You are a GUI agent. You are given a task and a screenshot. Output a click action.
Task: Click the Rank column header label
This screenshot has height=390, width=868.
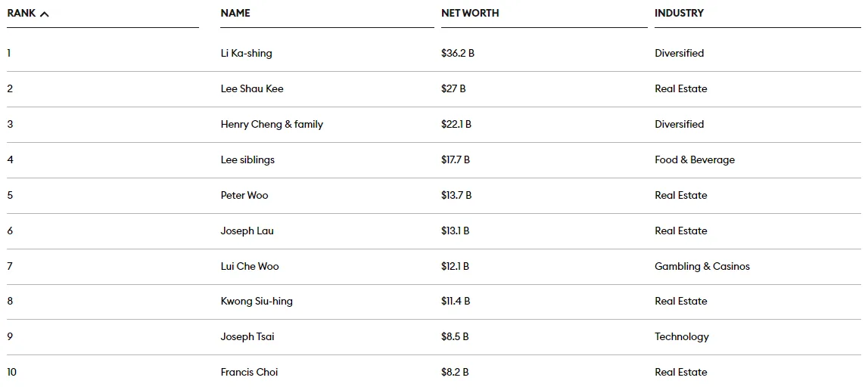click(x=22, y=13)
